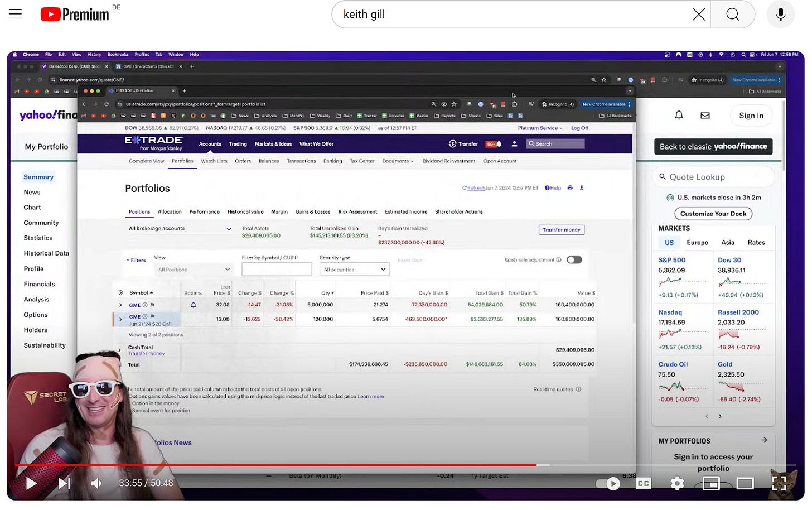The image size is (812, 510).
Task: Click the E*TRADE header Search field
Action: point(555,144)
